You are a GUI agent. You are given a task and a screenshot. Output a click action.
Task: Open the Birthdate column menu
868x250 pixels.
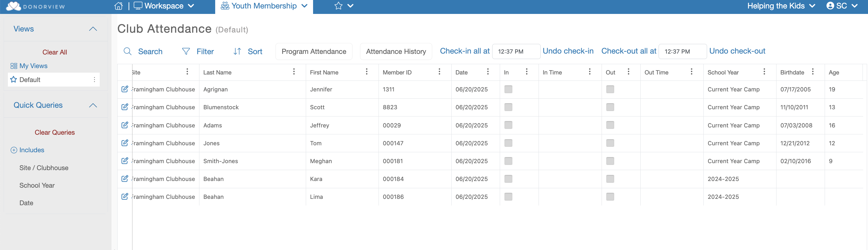(x=813, y=72)
